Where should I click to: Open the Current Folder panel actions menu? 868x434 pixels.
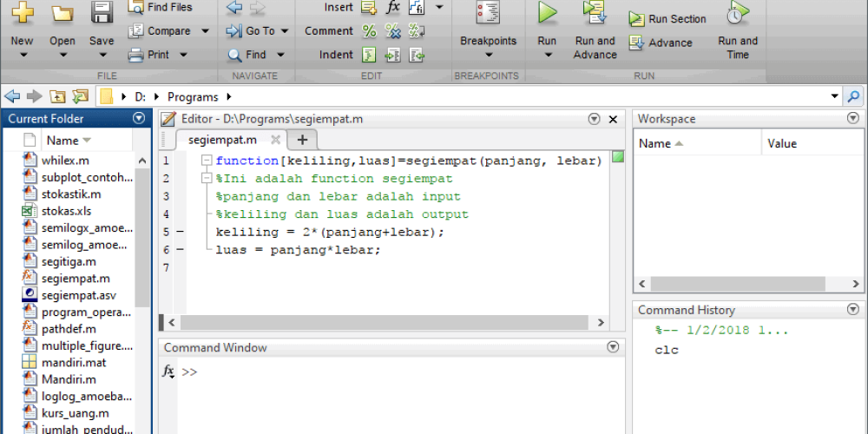(x=139, y=118)
